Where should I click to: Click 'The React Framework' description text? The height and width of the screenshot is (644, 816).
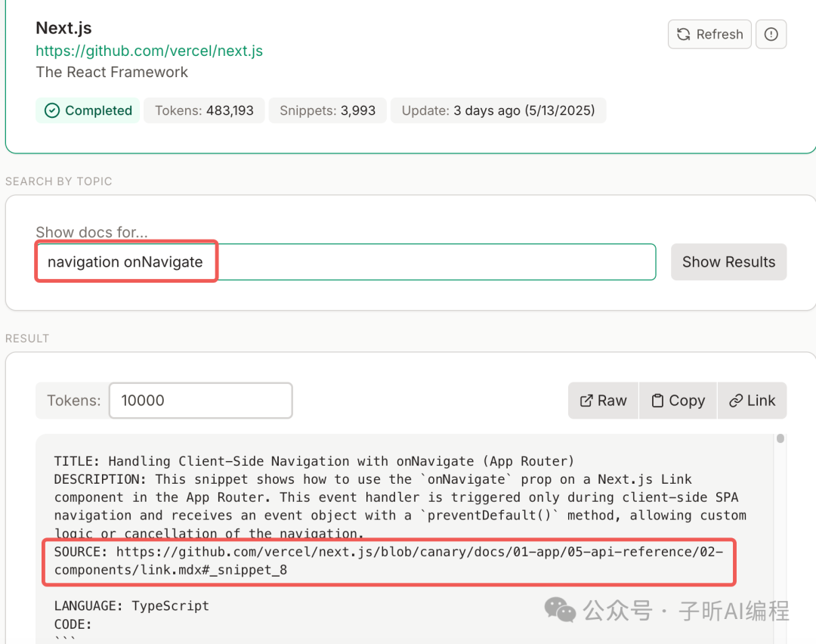112,72
